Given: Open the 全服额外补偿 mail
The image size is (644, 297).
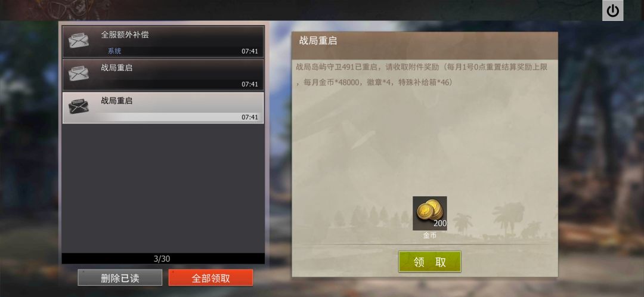Looking at the screenshot, I should [163, 42].
